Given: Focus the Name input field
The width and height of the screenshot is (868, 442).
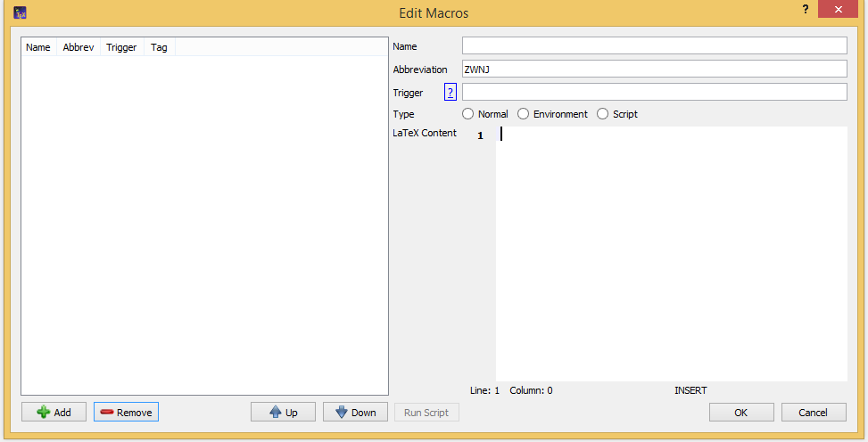Looking at the screenshot, I should pos(653,46).
